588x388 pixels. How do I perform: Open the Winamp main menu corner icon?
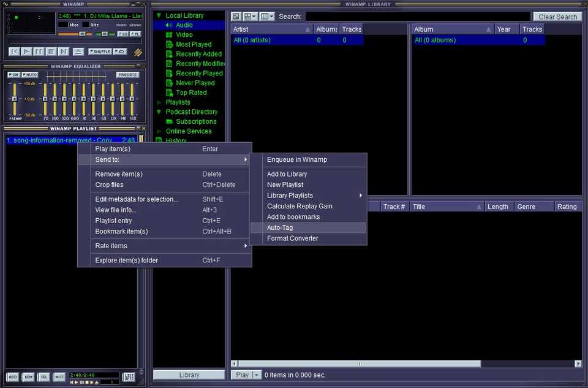(x=6, y=4)
